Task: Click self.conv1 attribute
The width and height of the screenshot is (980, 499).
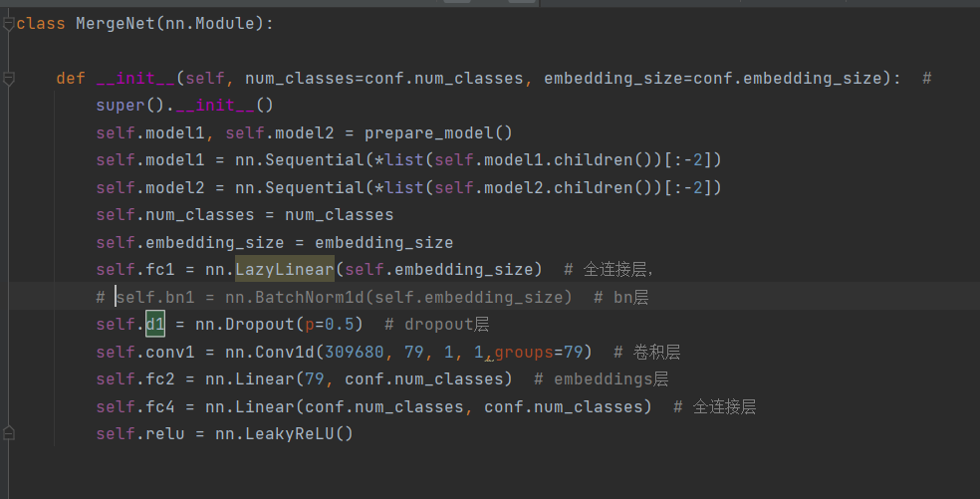Action: (145, 352)
